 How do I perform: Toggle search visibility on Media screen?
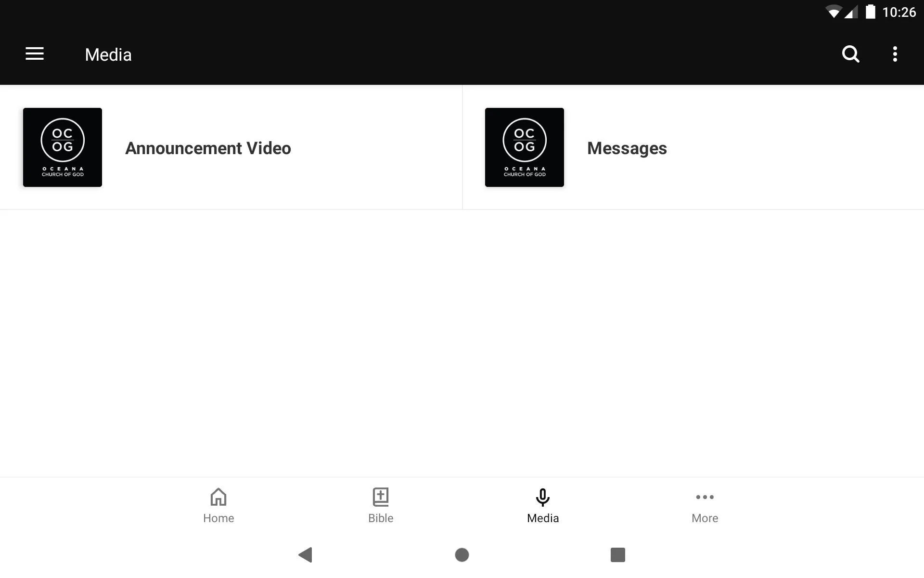pos(850,54)
